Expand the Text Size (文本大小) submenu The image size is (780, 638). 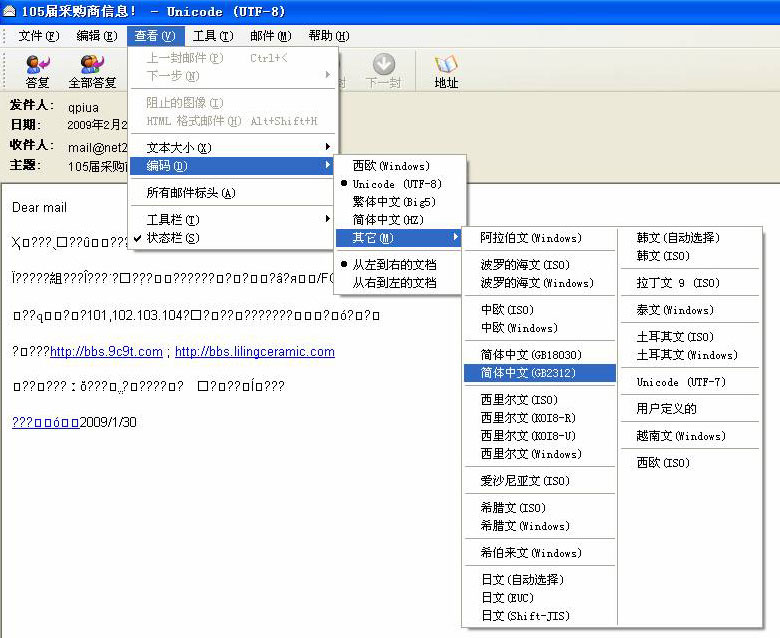178,148
